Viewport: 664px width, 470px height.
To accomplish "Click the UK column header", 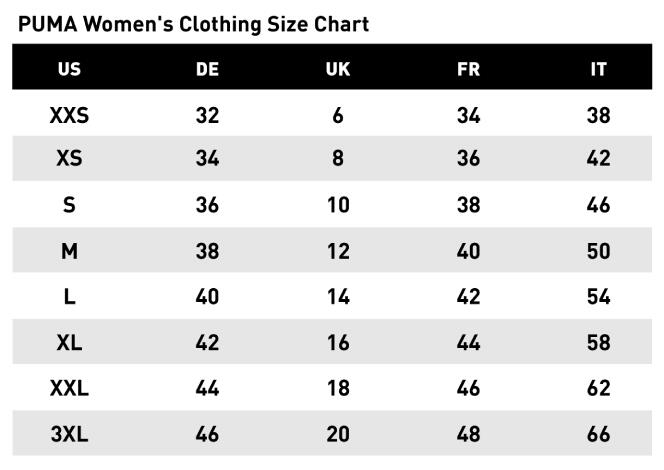I will [x=338, y=69].
